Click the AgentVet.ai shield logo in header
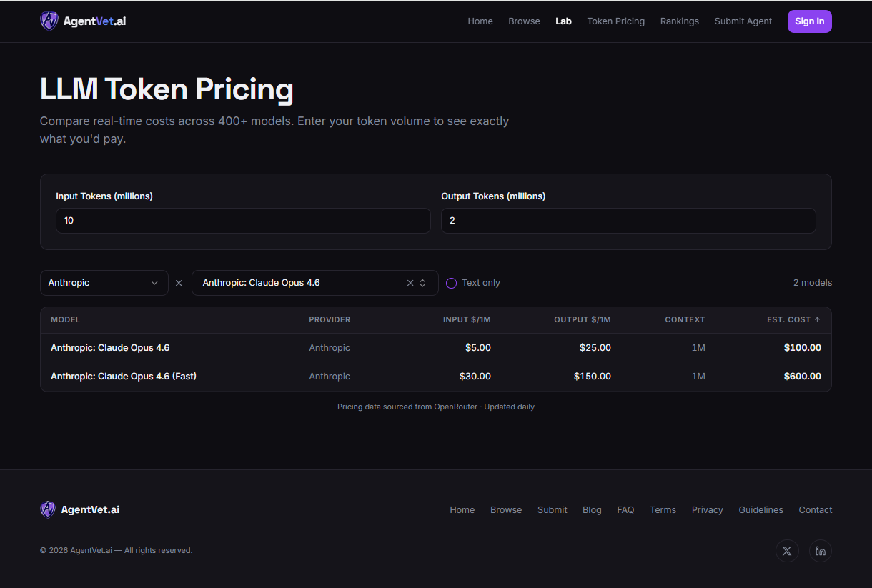 point(49,21)
